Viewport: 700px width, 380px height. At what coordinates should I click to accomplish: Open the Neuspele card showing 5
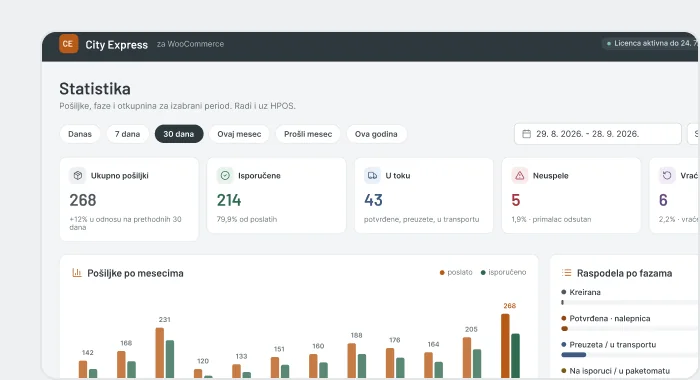point(571,195)
